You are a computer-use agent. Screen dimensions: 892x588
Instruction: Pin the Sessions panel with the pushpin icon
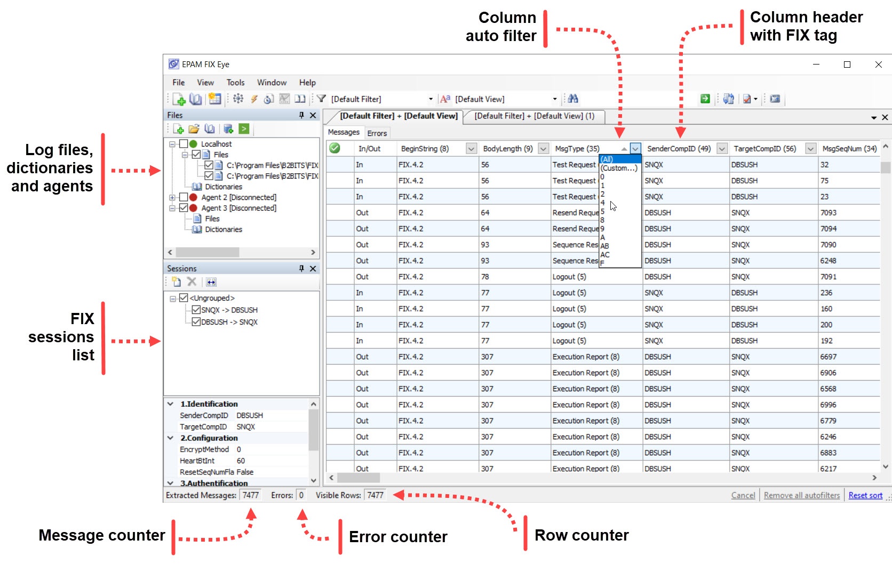[x=301, y=269]
